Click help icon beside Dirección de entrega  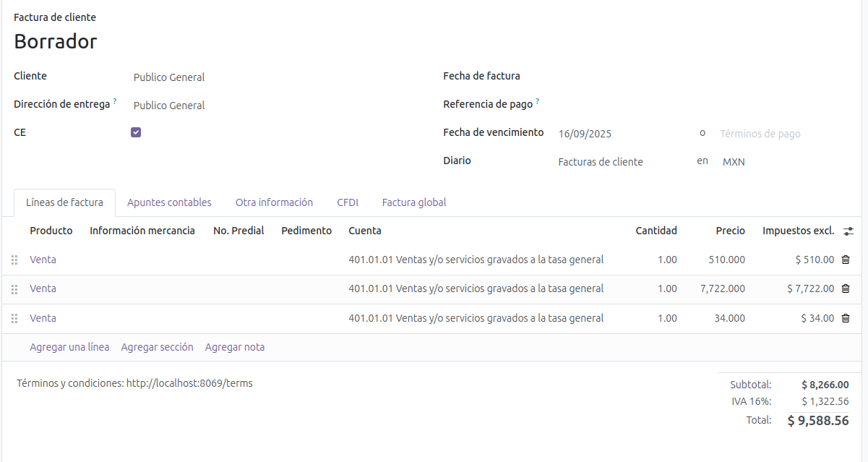click(x=115, y=102)
